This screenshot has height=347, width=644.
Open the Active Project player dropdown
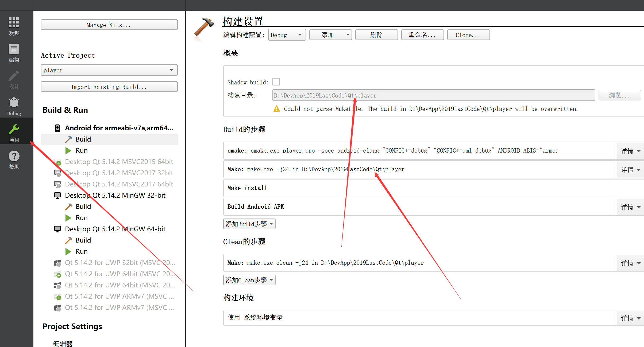[x=109, y=70]
